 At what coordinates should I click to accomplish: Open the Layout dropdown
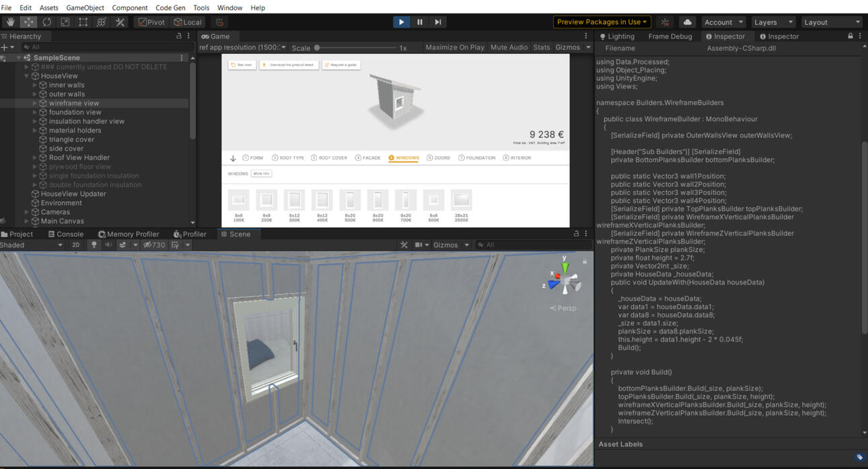pyautogui.click(x=832, y=22)
